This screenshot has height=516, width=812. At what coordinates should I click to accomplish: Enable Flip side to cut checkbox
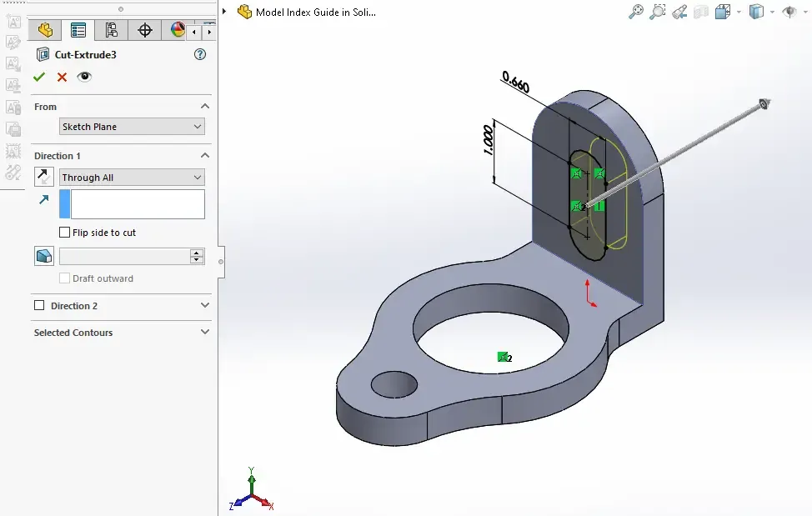(65, 233)
